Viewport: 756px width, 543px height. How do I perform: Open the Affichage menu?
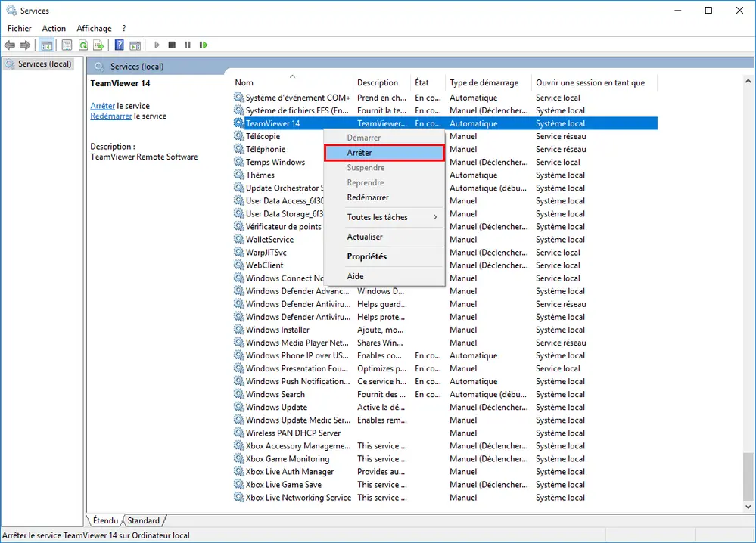[x=94, y=29]
